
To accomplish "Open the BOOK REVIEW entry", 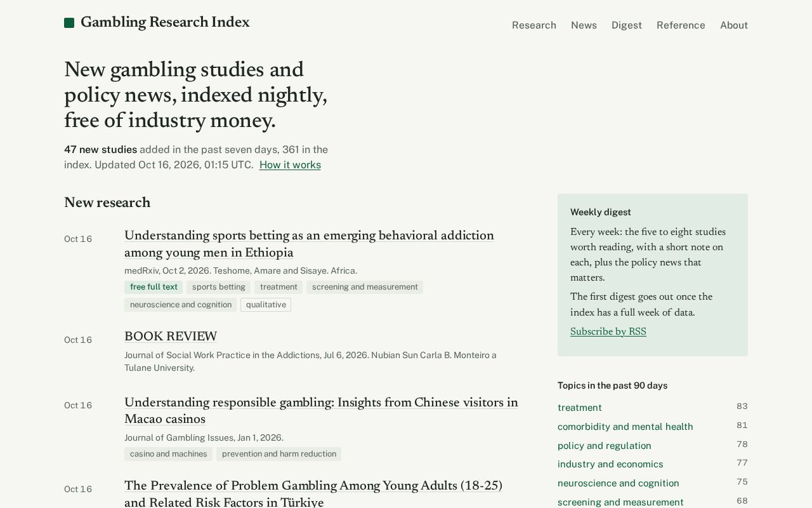I will [x=171, y=337].
